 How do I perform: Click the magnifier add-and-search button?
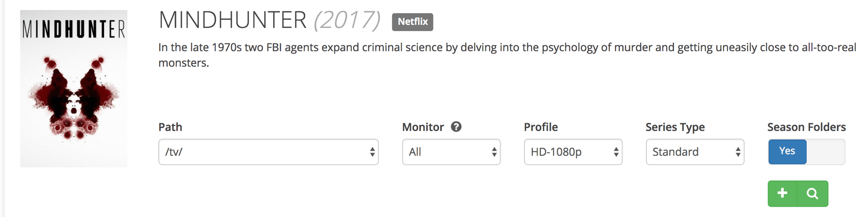[x=812, y=194]
